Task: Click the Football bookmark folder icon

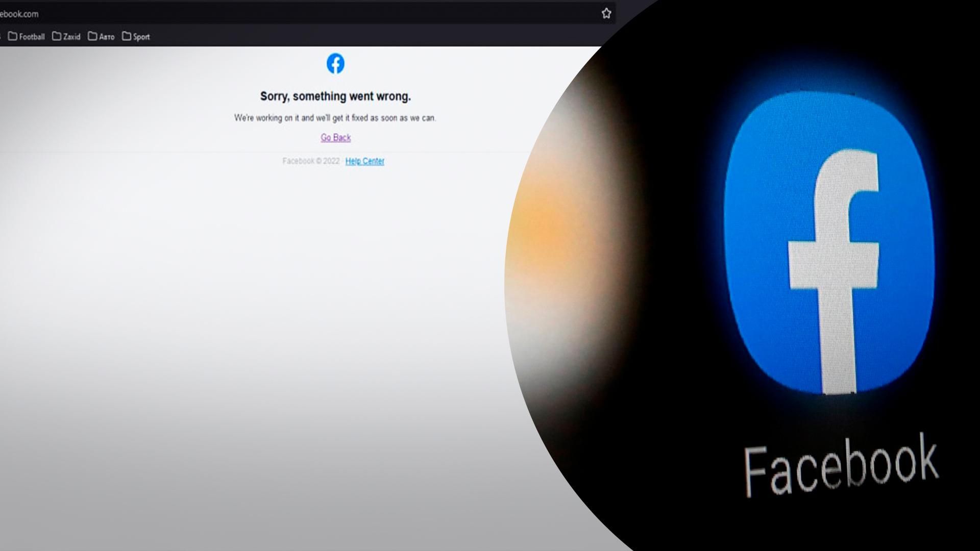Action: tap(12, 36)
